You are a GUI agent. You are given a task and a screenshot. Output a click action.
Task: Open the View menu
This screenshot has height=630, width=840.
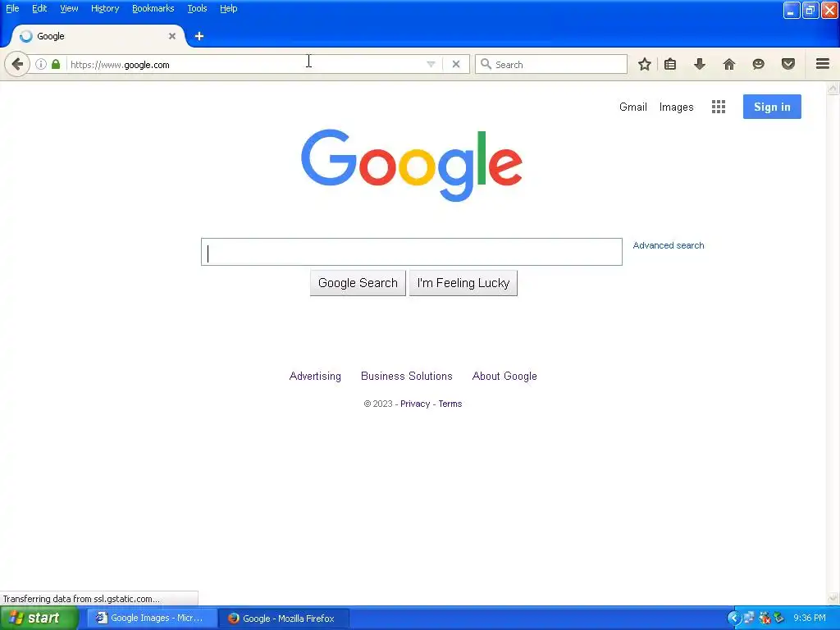coord(69,8)
